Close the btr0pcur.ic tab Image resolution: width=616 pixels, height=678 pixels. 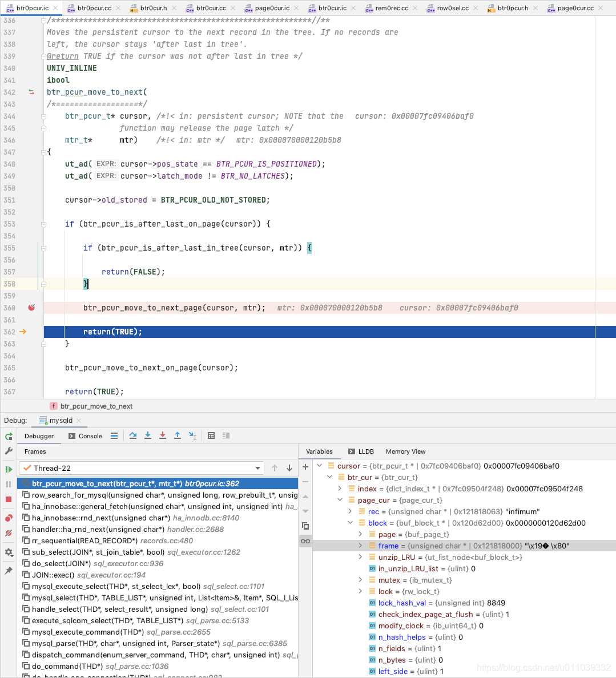pyautogui.click(x=55, y=8)
